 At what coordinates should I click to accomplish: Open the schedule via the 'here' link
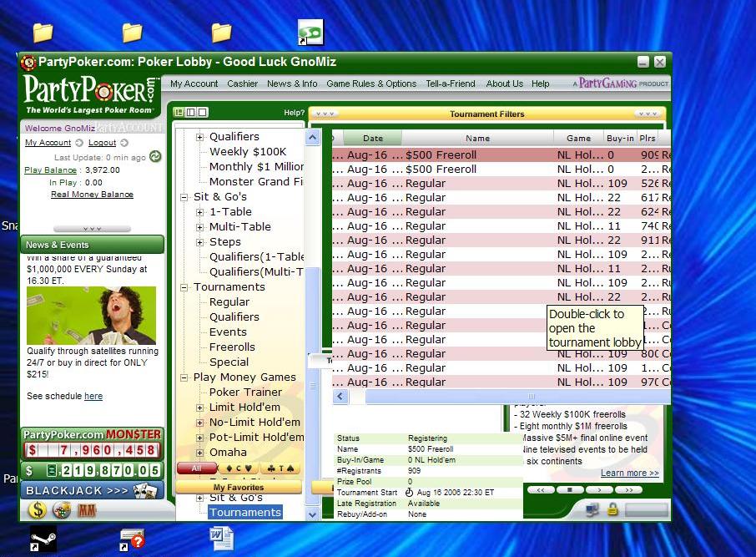tap(93, 397)
